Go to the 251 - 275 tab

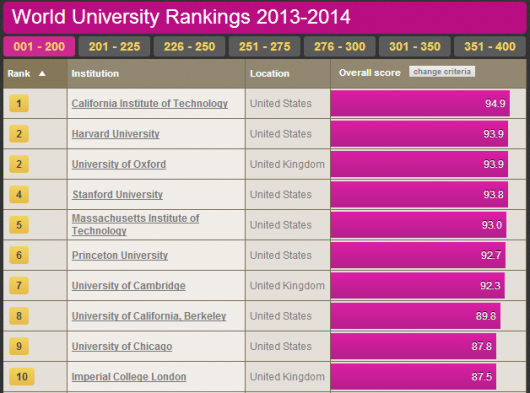tap(264, 46)
